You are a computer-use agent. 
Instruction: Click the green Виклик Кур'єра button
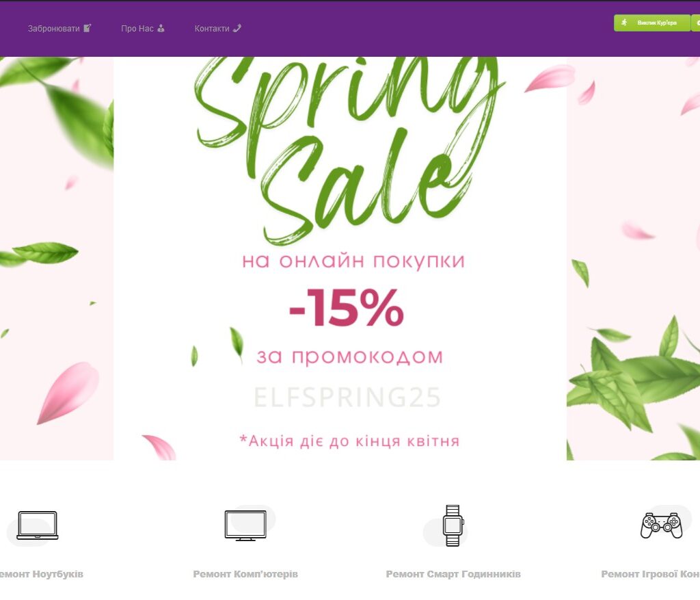[651, 23]
